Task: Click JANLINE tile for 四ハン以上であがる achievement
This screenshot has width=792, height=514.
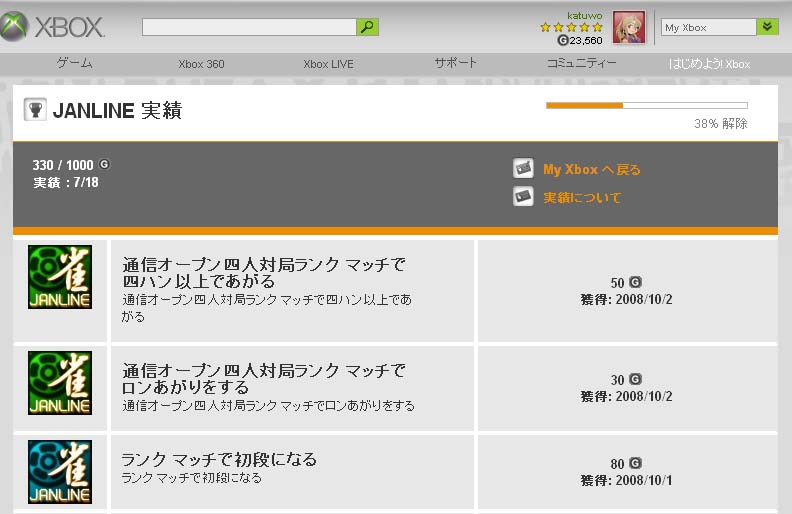Action: [60, 277]
